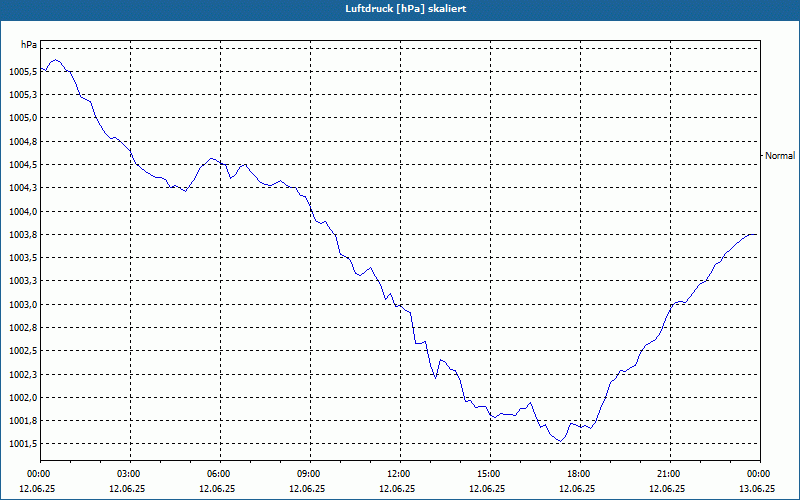Click the 03:00 time label
This screenshot has height=500, width=800.
coord(127,474)
